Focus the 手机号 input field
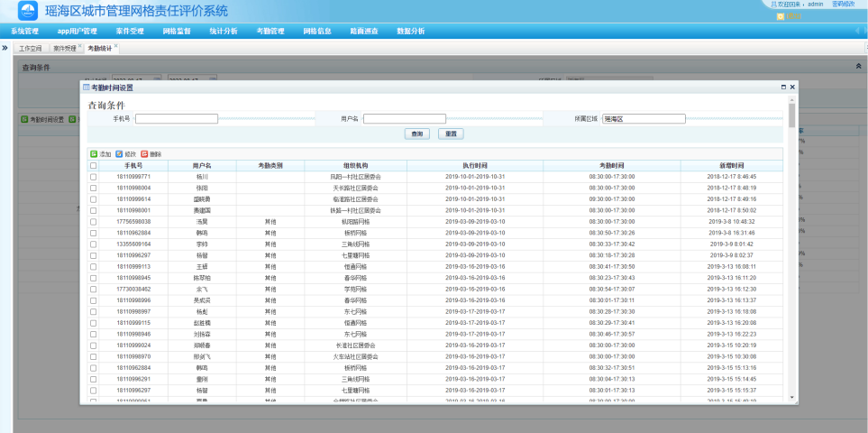This screenshot has width=868, height=433. [177, 118]
